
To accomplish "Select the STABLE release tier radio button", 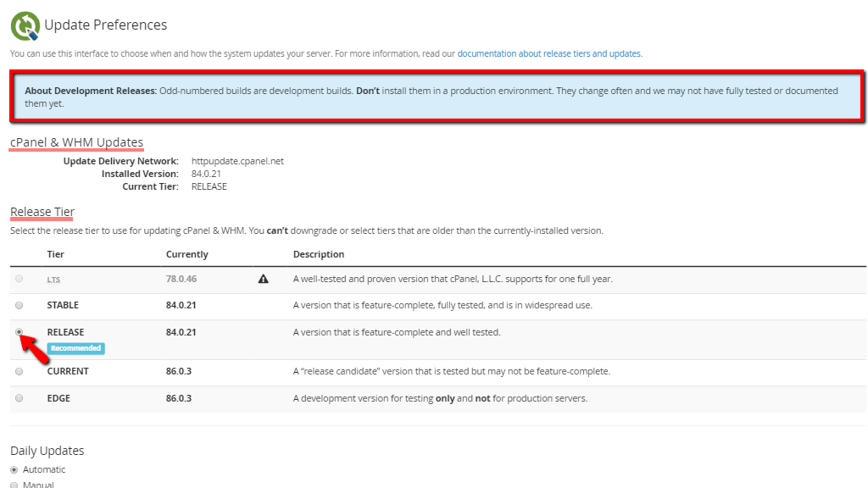I will click(19, 305).
